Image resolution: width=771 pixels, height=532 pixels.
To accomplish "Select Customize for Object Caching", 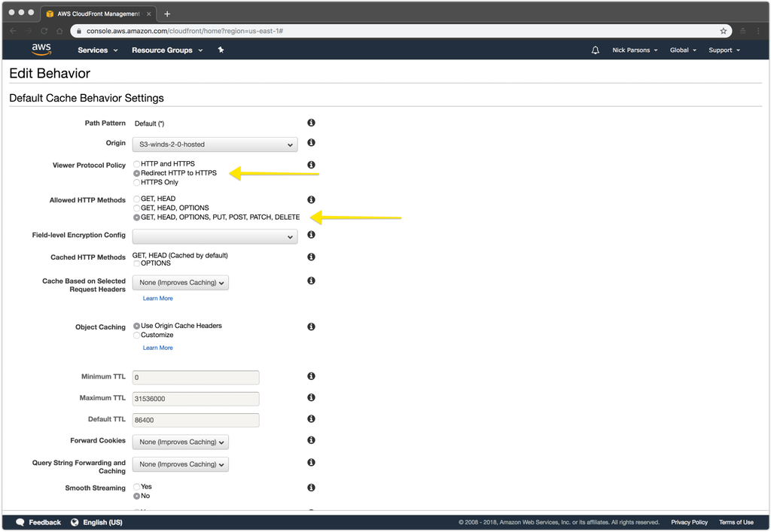I will 136,335.
